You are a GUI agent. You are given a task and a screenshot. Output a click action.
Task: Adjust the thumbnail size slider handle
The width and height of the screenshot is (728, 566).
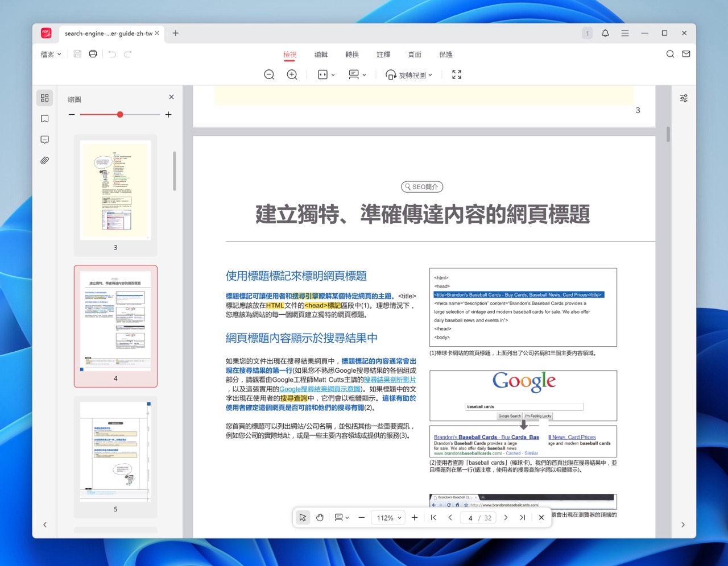tap(120, 115)
